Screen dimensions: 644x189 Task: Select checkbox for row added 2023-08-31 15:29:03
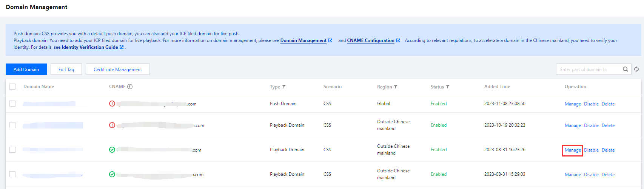[12, 174]
